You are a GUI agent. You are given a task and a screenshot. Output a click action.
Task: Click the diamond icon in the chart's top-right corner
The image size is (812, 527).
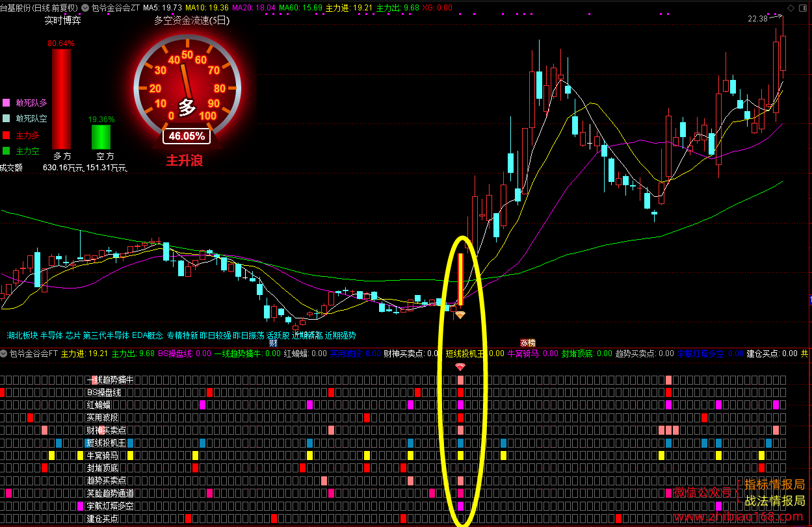(791, 8)
